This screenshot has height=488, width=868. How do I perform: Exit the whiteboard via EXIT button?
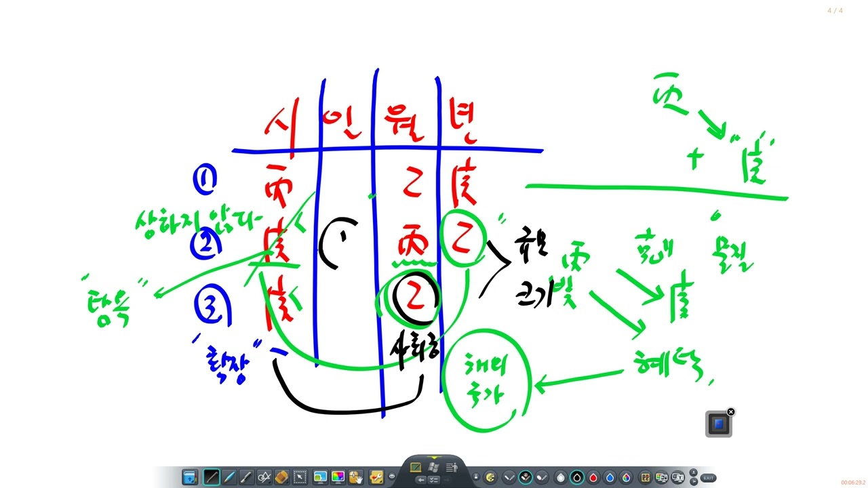pyautogui.click(x=709, y=478)
